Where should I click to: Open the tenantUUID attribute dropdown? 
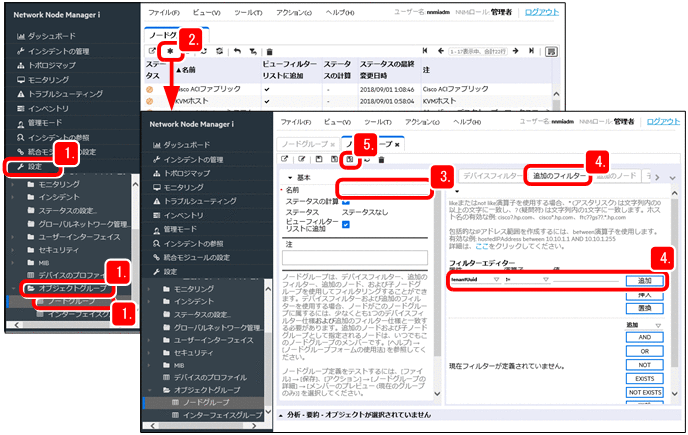496,280
